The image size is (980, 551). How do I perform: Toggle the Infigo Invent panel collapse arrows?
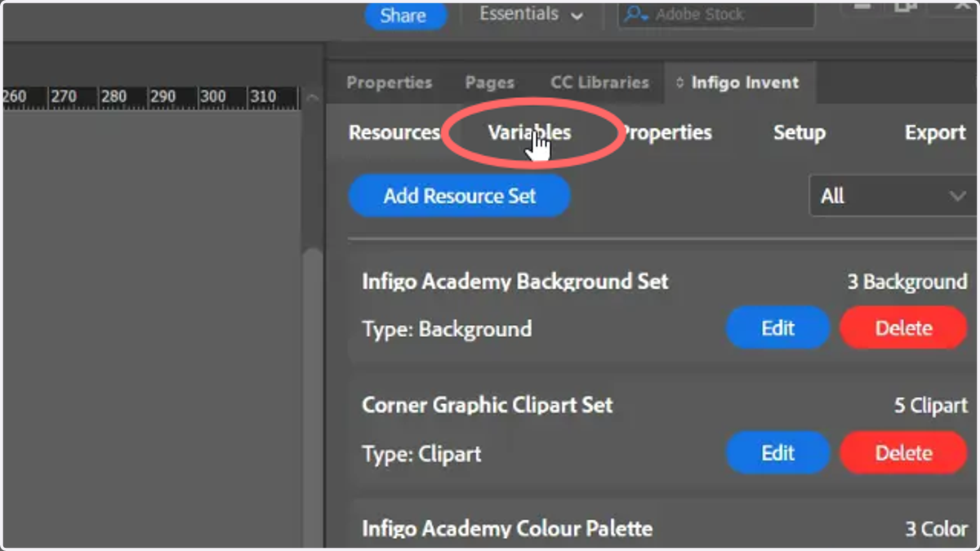pyautogui.click(x=680, y=82)
